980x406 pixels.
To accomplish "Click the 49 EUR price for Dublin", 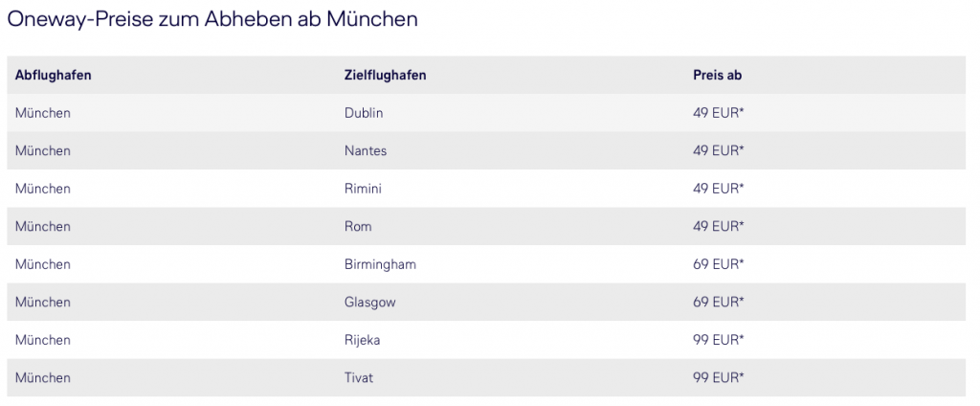I will [719, 113].
